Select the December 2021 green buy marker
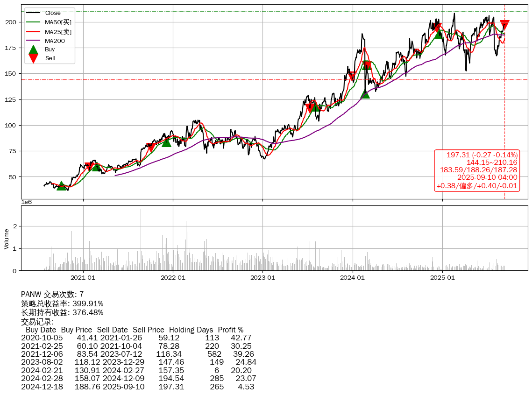 166,142
